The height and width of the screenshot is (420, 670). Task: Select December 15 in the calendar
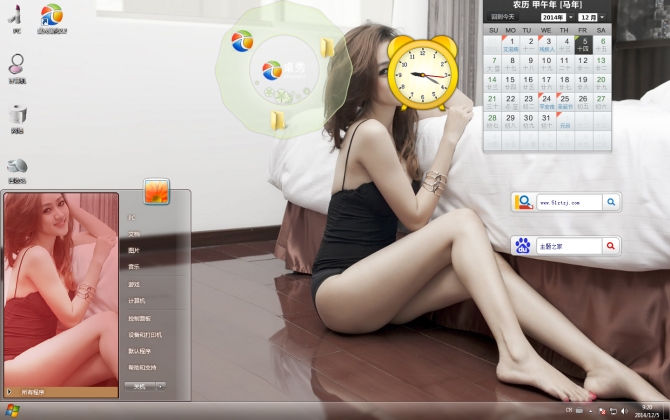click(x=511, y=83)
